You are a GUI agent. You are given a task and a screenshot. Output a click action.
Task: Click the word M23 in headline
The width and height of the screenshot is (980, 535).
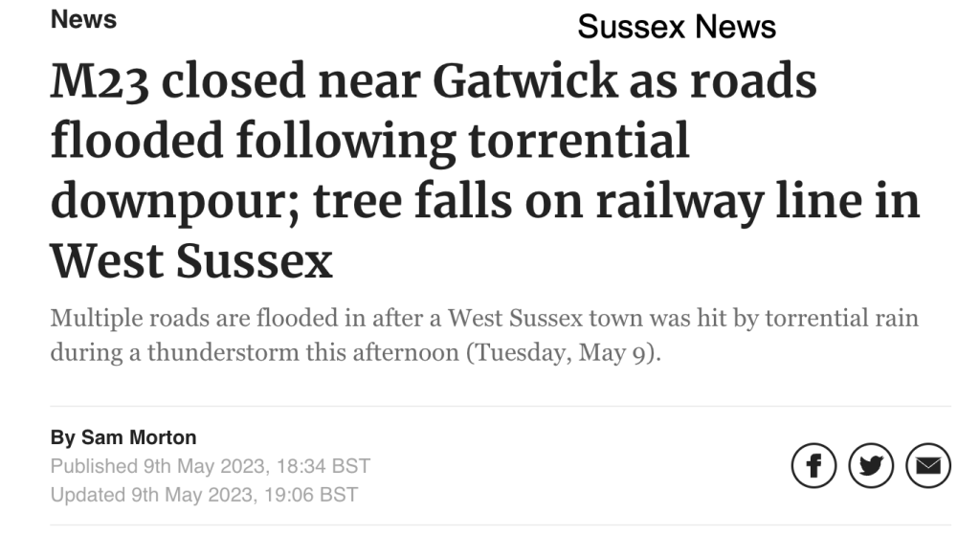point(98,81)
